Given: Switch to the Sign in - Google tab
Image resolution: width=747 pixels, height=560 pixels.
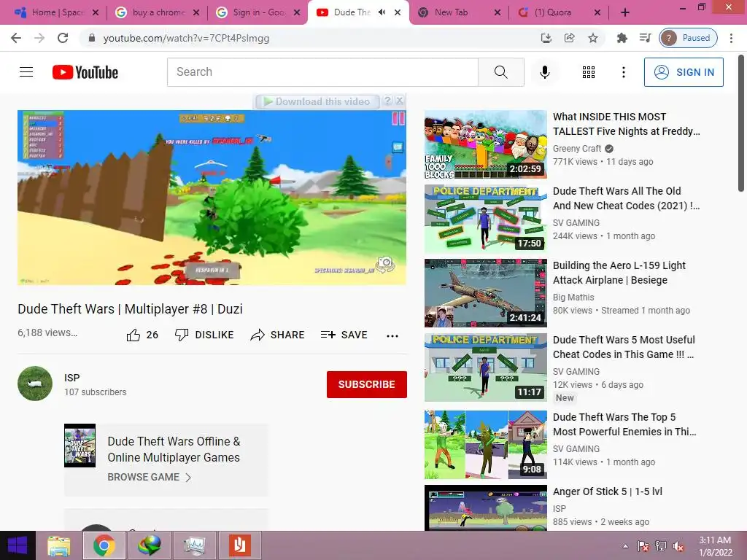Looking at the screenshot, I should click(x=258, y=12).
